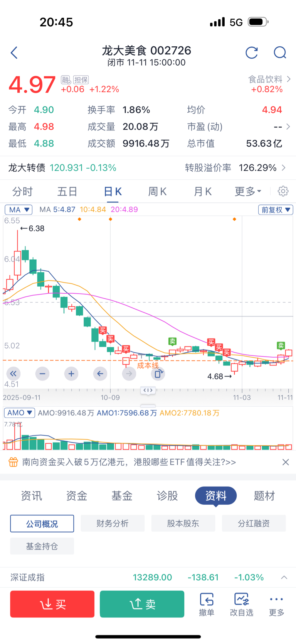
Task: Dismiss the 南向资金 banner
Action: click(286, 462)
